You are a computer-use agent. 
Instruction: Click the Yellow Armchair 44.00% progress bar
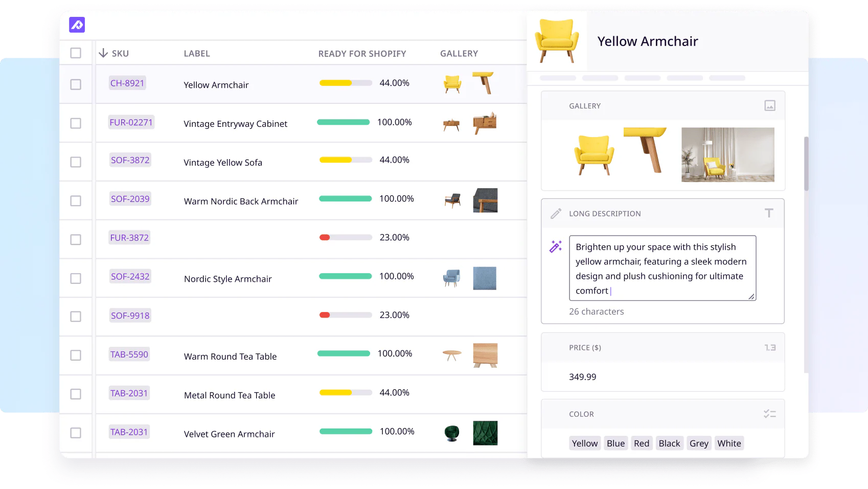pos(346,83)
